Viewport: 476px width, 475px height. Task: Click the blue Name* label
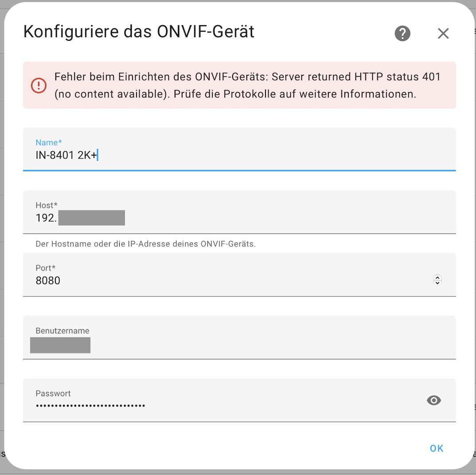[x=49, y=142]
